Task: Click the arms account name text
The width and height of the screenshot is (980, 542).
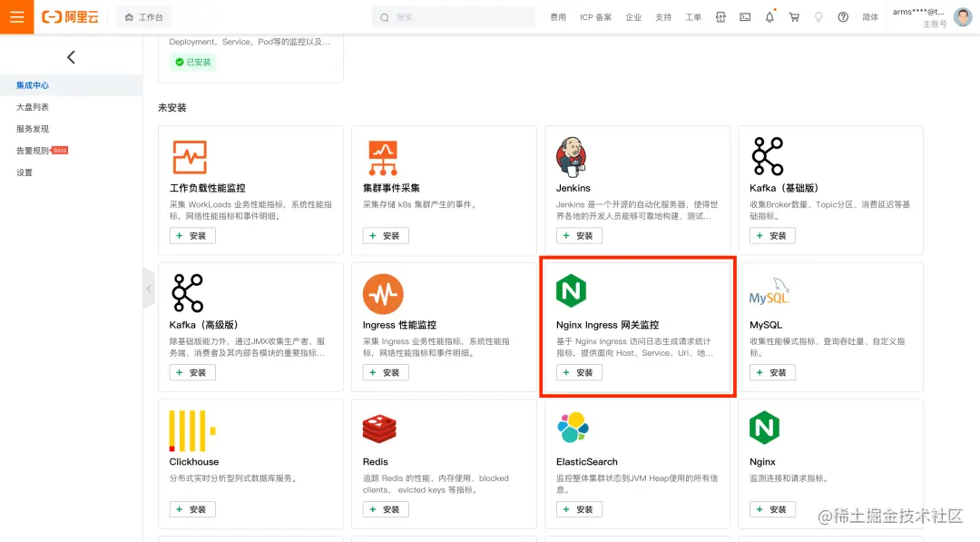Action: 918,12
